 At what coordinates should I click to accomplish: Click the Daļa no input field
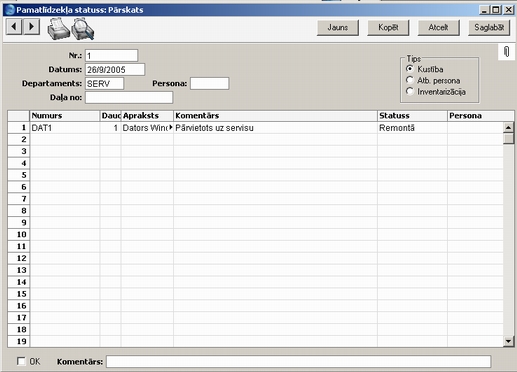point(129,97)
